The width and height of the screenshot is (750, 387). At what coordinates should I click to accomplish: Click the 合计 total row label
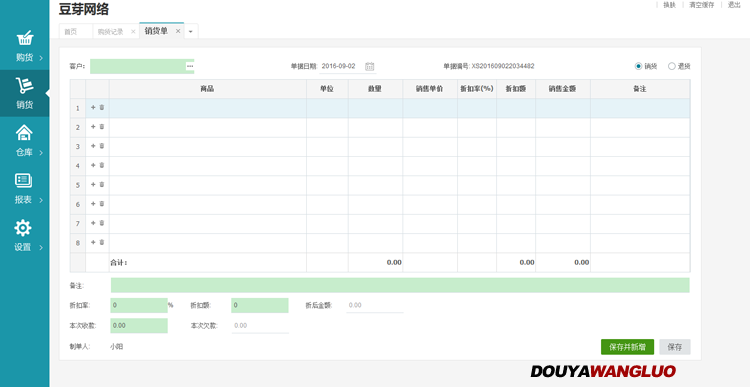point(119,262)
